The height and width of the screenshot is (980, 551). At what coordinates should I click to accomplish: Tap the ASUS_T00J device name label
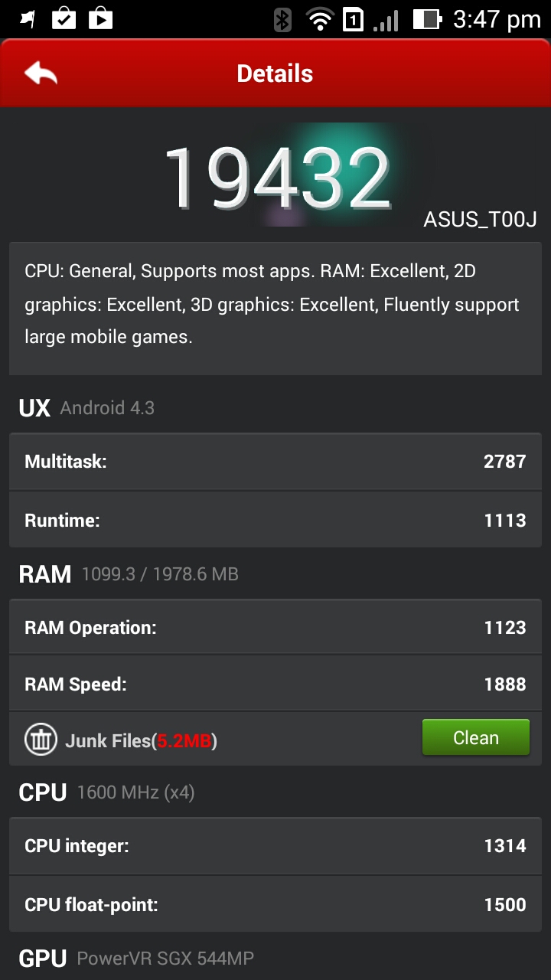pos(481,220)
